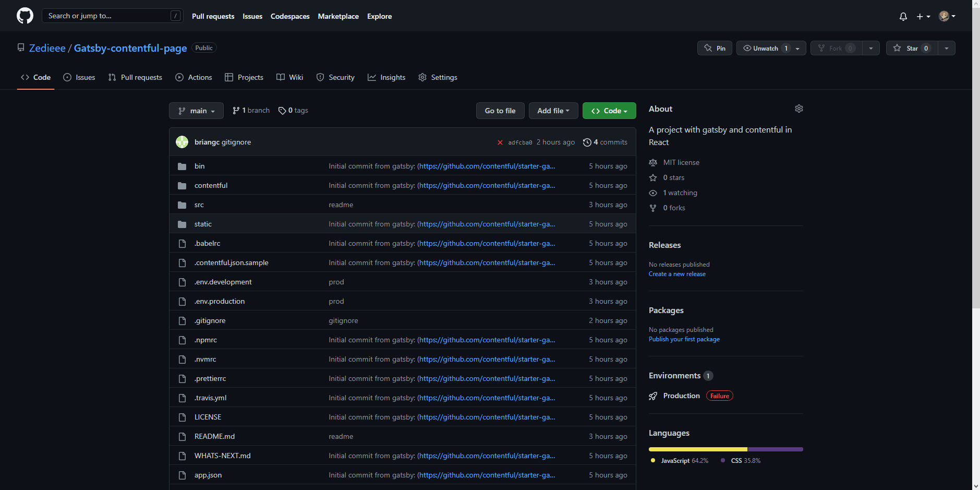980x490 pixels.
Task: Open the contentful folder icon
Action: tap(182, 186)
